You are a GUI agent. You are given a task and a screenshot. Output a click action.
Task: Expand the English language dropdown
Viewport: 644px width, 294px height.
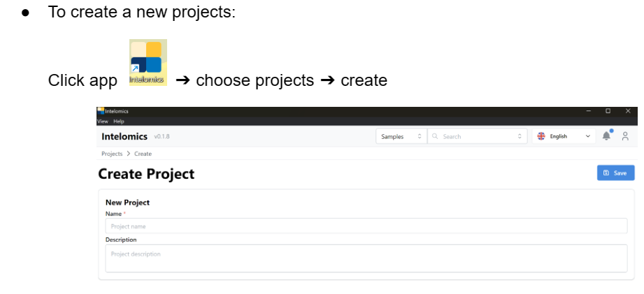coord(587,136)
